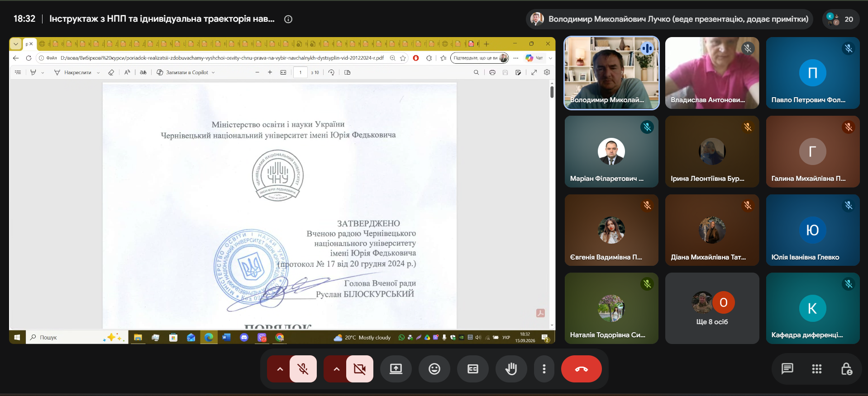868x396 pixels.
Task: Show meeting details info icon
Action: 288,19
